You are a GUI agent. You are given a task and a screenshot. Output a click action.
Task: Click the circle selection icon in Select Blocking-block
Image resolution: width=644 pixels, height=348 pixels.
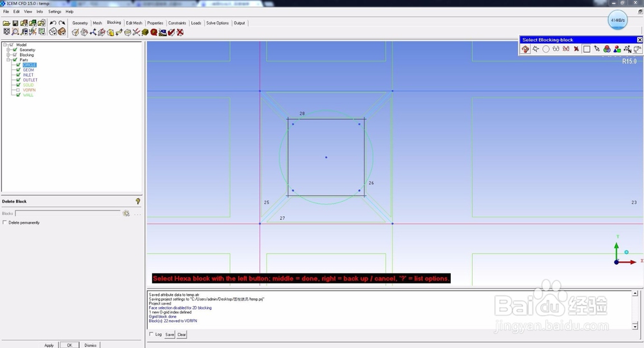[546, 49]
